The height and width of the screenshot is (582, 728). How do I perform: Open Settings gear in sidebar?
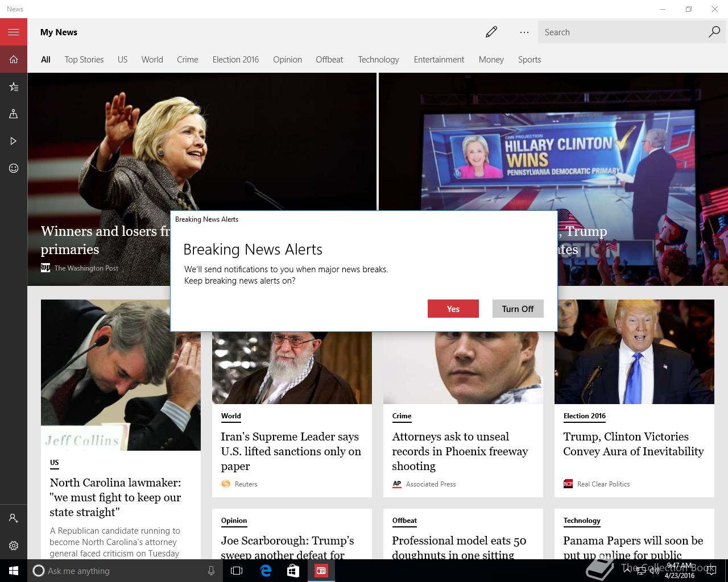point(14,546)
